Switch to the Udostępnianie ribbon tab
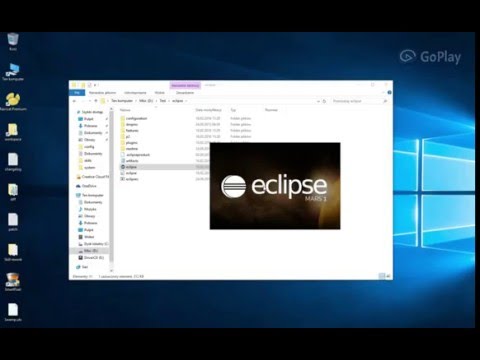This screenshot has width=480, height=360. coord(135,93)
